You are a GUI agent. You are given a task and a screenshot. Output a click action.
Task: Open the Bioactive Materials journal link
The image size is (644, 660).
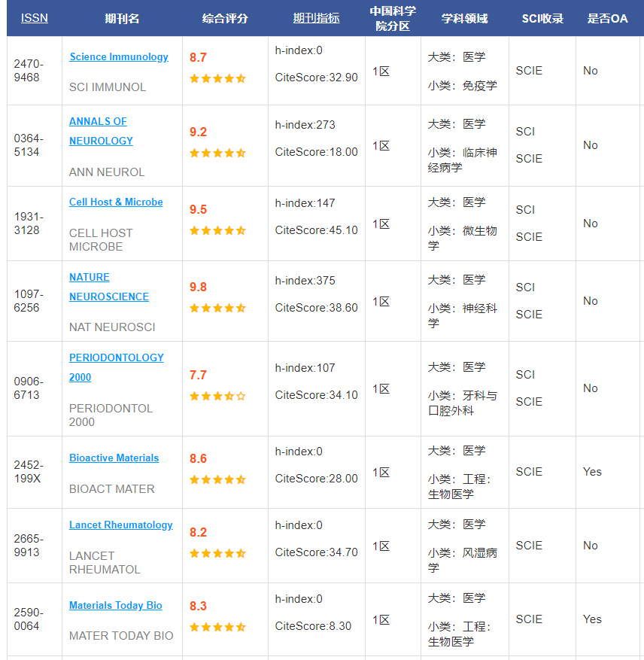(x=114, y=458)
